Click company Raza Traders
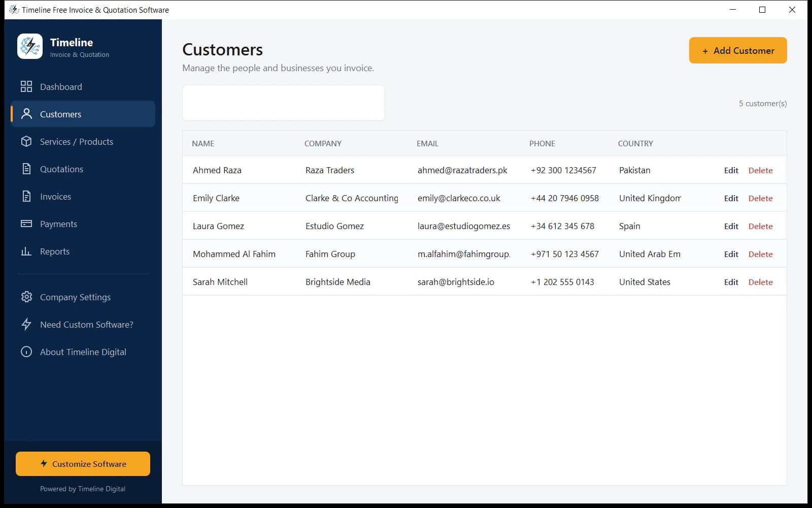 click(x=330, y=170)
